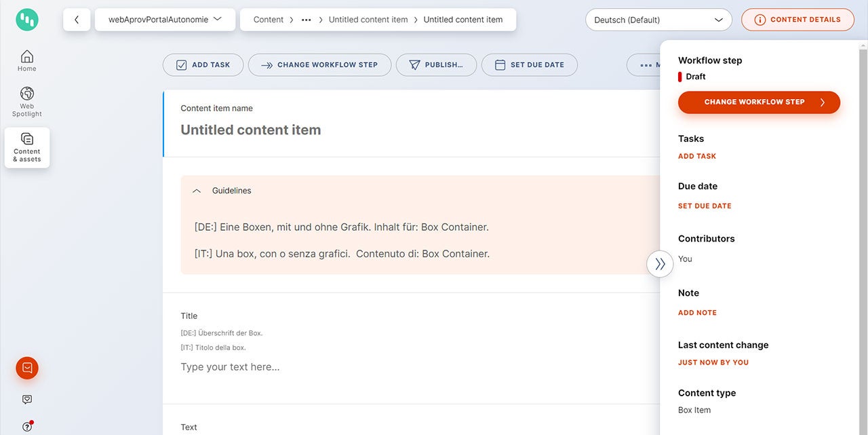Click the Kontent.ai logo icon
The image size is (868, 435).
27,20
